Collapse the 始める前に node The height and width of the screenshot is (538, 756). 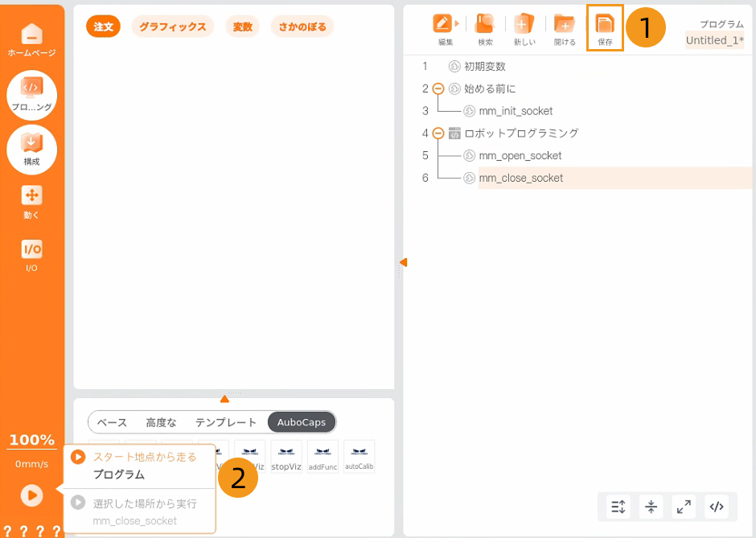coord(438,88)
